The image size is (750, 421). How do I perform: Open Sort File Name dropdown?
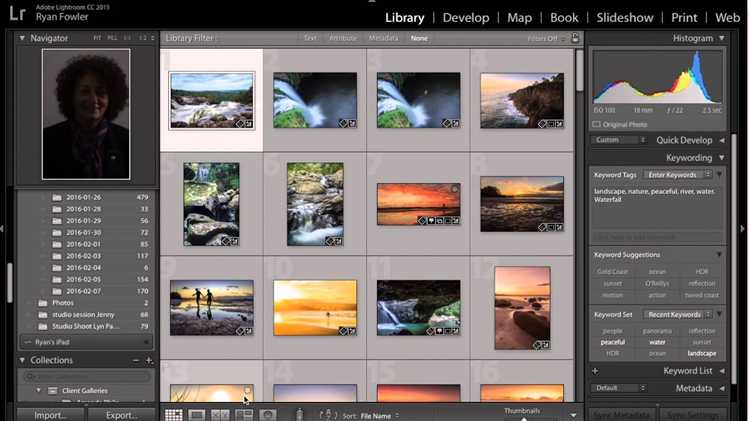coord(380,416)
